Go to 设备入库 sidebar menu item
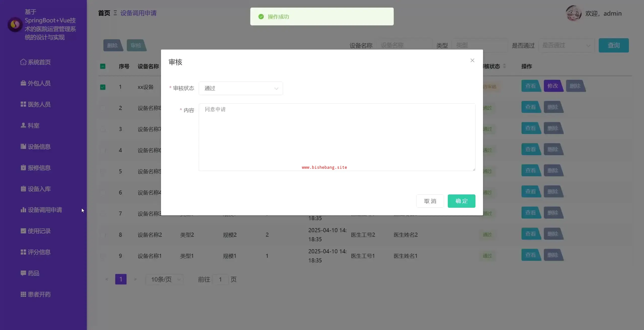Screen dimensions: 644x330 tap(39, 189)
